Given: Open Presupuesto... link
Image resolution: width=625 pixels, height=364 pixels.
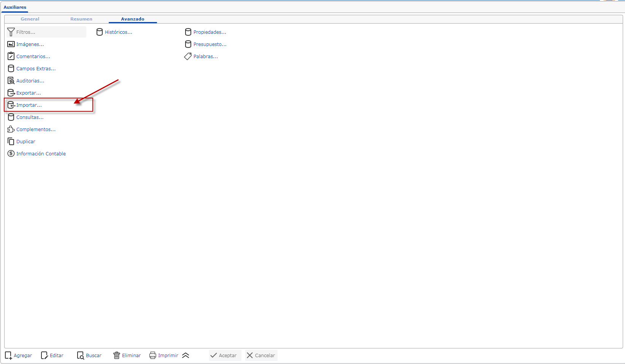Looking at the screenshot, I should (210, 44).
